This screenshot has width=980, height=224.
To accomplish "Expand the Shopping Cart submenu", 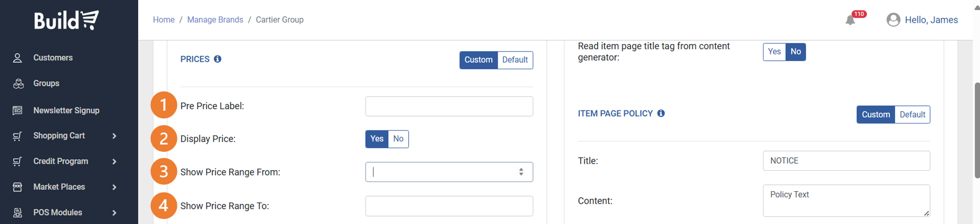I will pos(114,136).
